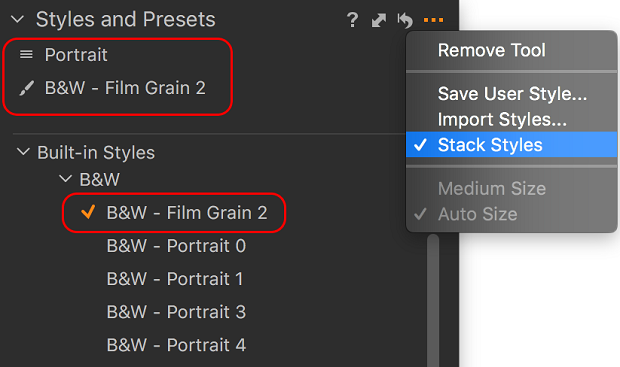Click the stack lines icon beside Portrait
Image resolution: width=620 pixels, height=367 pixels.
point(26,54)
